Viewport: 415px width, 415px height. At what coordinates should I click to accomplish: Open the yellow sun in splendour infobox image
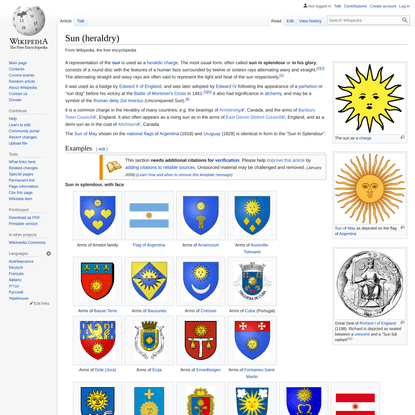click(370, 99)
